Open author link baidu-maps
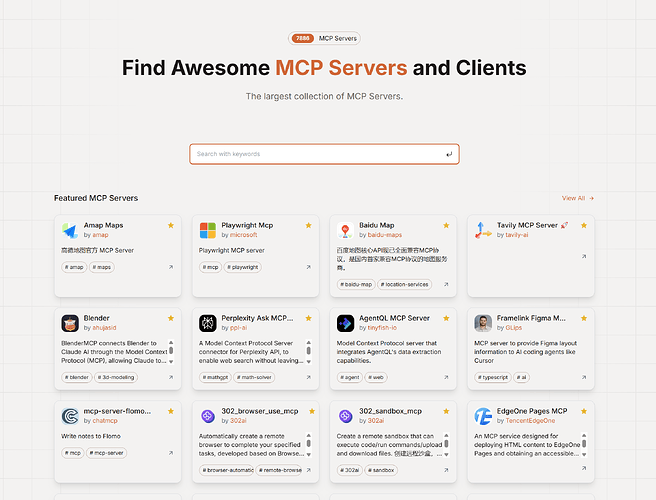The width and height of the screenshot is (656, 500). pyautogui.click(x=385, y=235)
